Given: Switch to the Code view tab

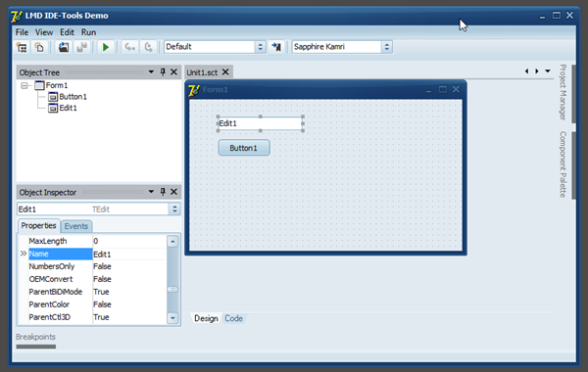Looking at the screenshot, I should (x=233, y=318).
